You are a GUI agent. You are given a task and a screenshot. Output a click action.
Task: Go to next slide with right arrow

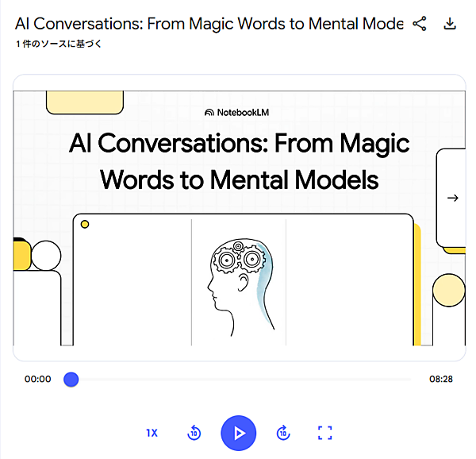[x=452, y=198]
